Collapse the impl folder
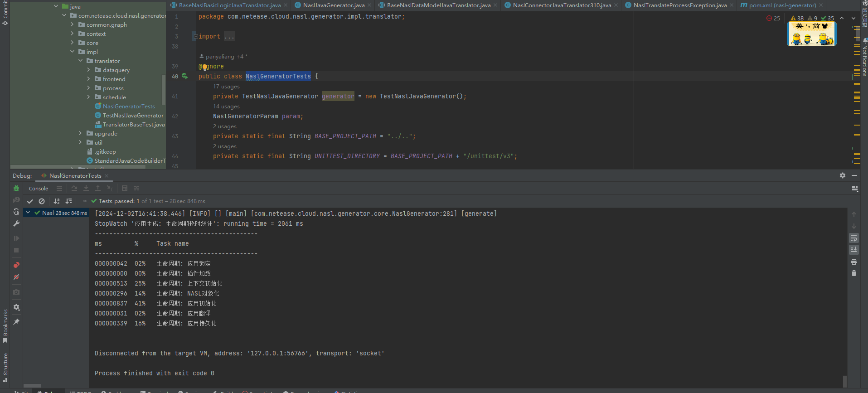Screen dimensions: 868x393 tap(72, 52)
